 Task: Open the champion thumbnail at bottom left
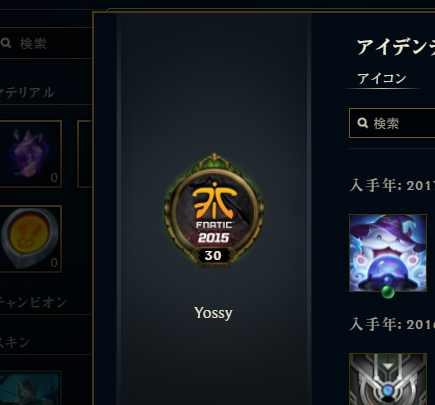point(31,388)
